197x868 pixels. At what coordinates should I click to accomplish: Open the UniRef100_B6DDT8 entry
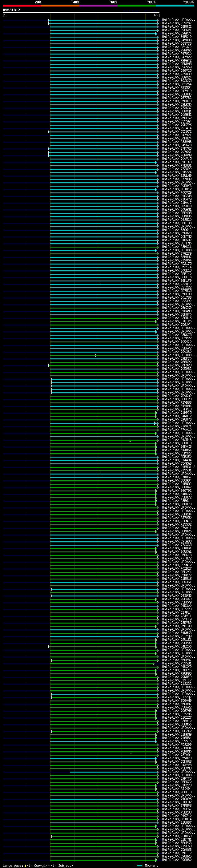[176, 443]
